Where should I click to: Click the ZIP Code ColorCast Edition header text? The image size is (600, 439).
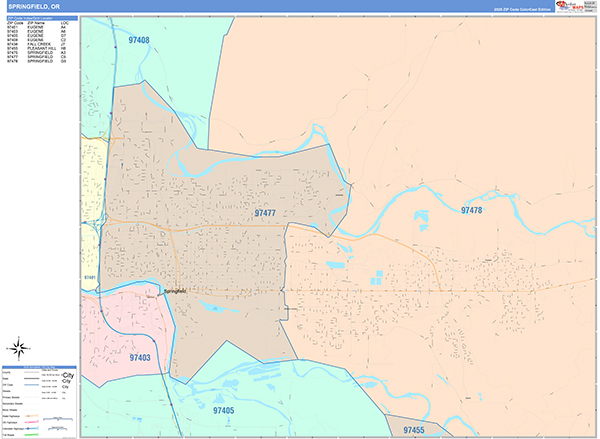pos(522,9)
